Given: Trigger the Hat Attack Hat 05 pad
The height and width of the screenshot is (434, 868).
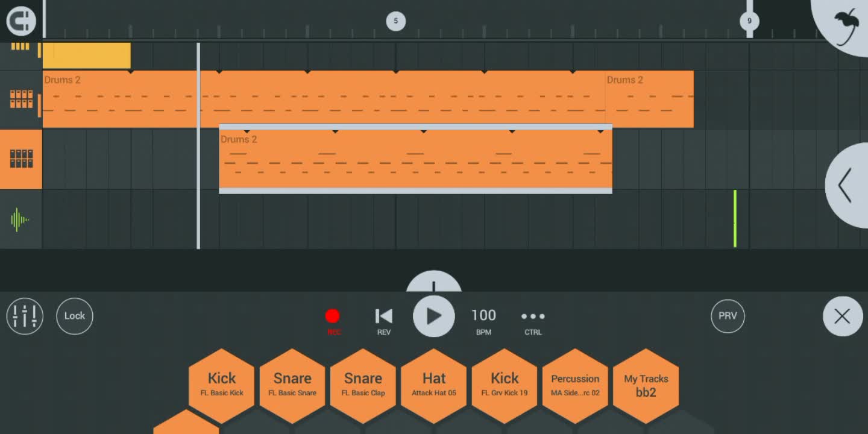Looking at the screenshot, I should 434,386.
